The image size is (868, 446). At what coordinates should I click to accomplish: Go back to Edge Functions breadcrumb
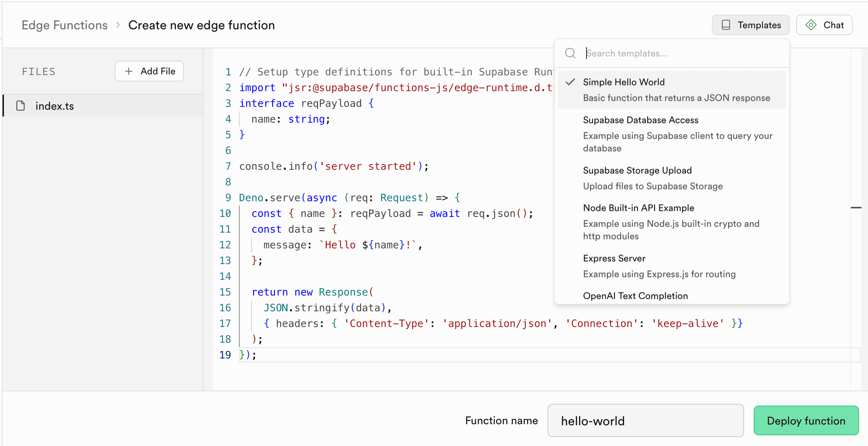(x=64, y=25)
